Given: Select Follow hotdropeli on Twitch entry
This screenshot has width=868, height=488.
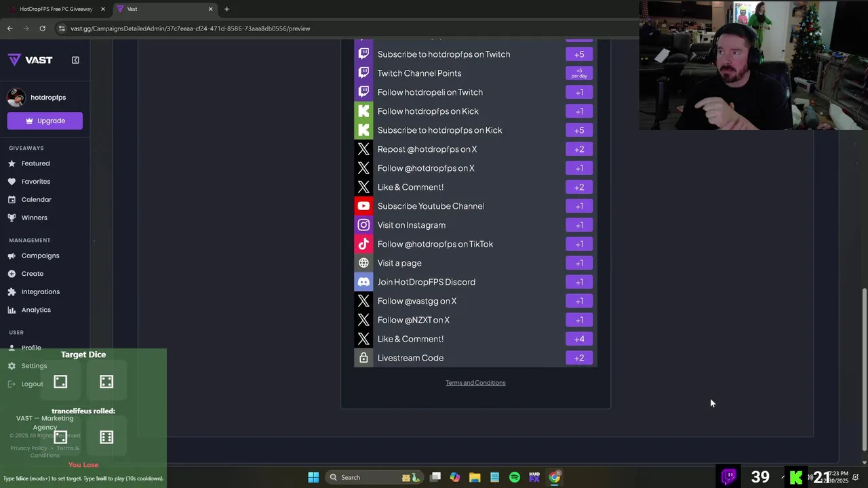Looking at the screenshot, I should pyautogui.click(x=475, y=92).
